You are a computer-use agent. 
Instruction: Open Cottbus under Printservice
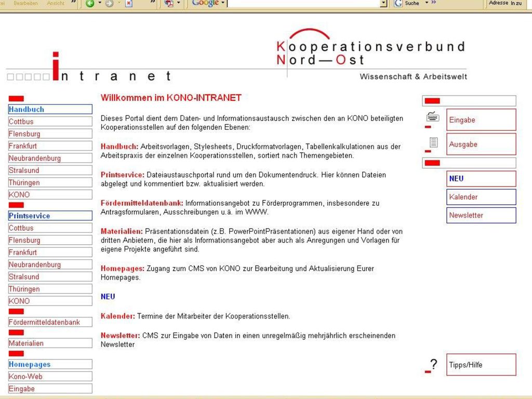click(50, 228)
